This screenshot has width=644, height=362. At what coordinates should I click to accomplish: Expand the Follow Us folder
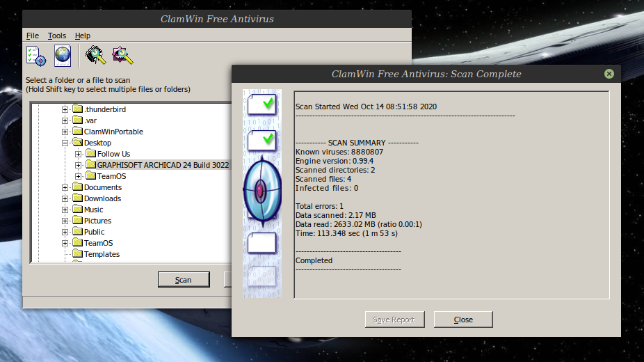pos(78,154)
